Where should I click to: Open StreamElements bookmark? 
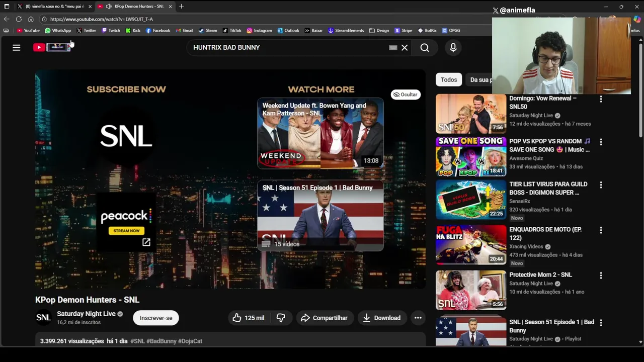346,31
